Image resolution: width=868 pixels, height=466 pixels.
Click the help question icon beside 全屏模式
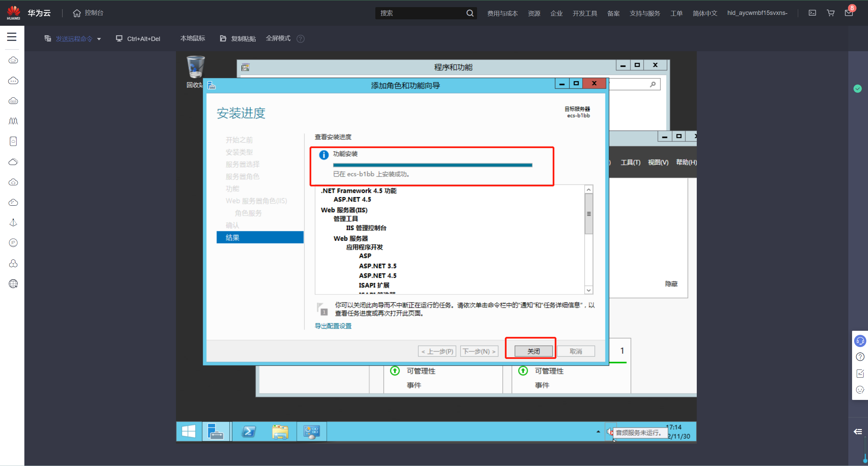tap(300, 39)
